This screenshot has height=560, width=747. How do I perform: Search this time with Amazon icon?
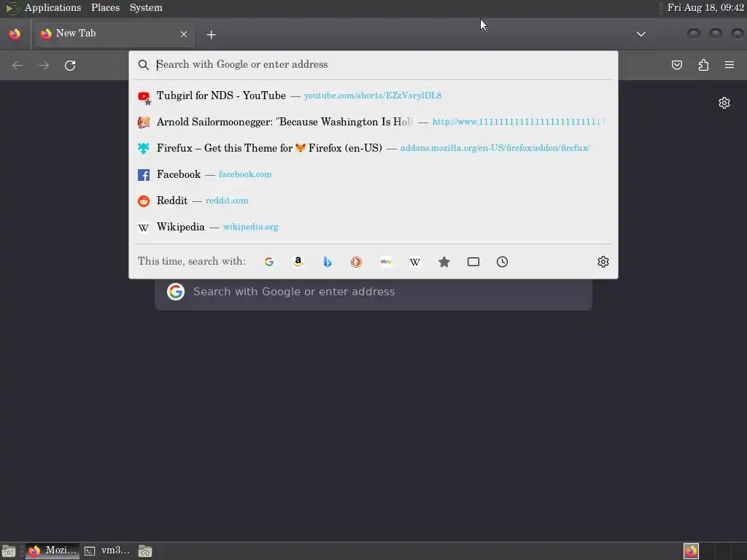tap(298, 262)
